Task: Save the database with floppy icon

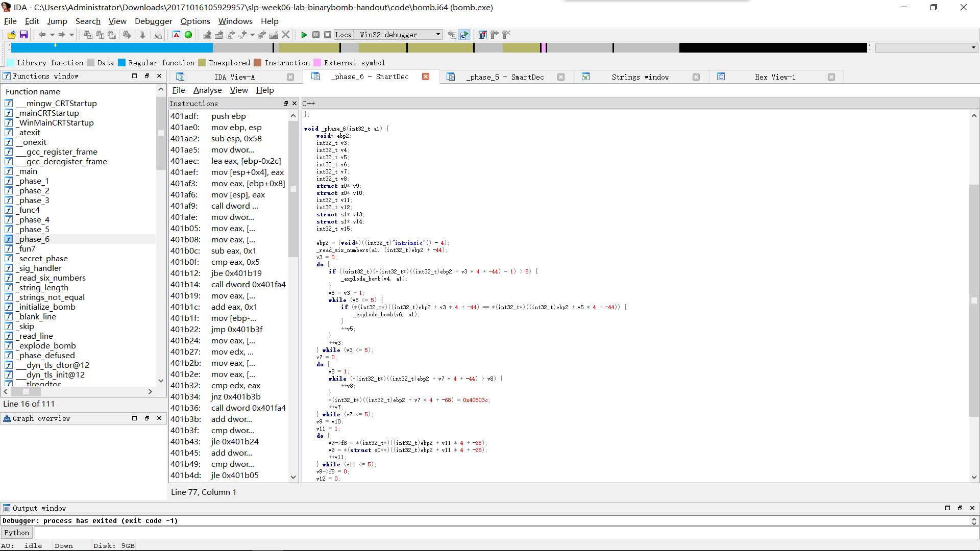Action: pyautogui.click(x=23, y=35)
